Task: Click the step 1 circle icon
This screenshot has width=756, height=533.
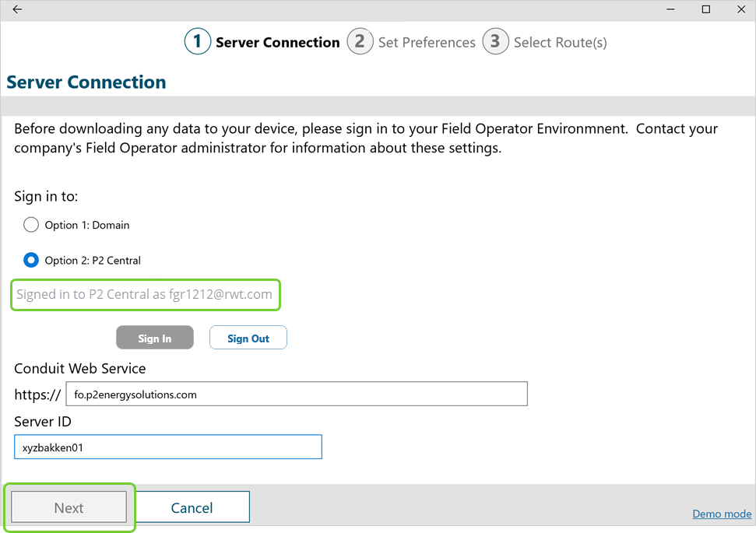Action: point(198,41)
